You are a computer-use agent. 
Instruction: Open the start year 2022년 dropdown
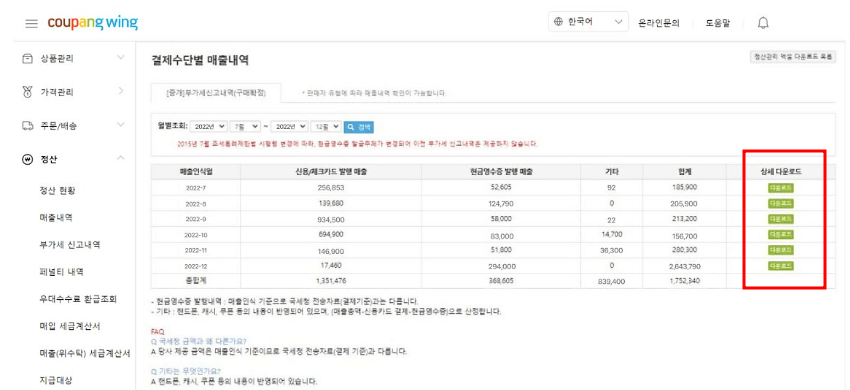coord(209,126)
